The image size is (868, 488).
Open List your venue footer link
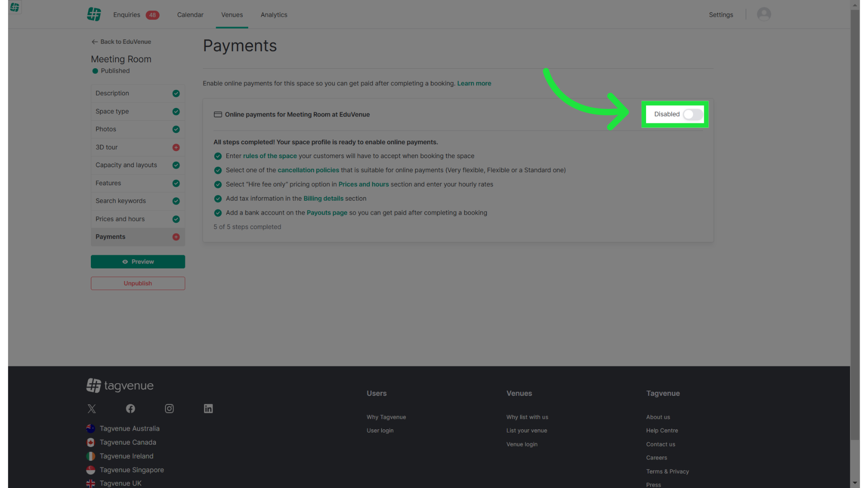pos(527,431)
